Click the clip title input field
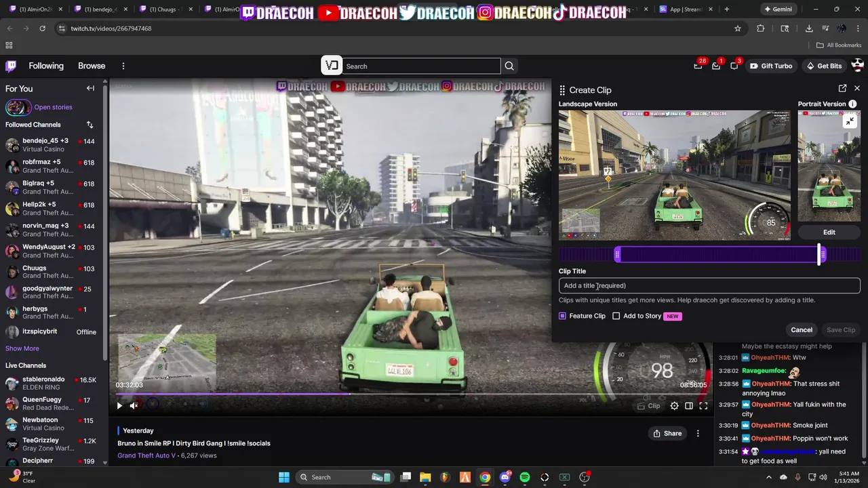This screenshot has width=868, height=488. [x=709, y=286]
